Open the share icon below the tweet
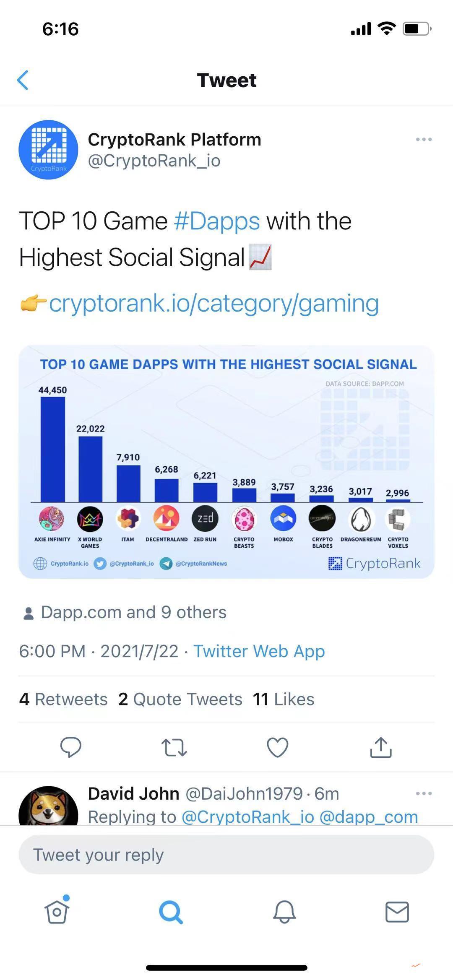 (380, 747)
